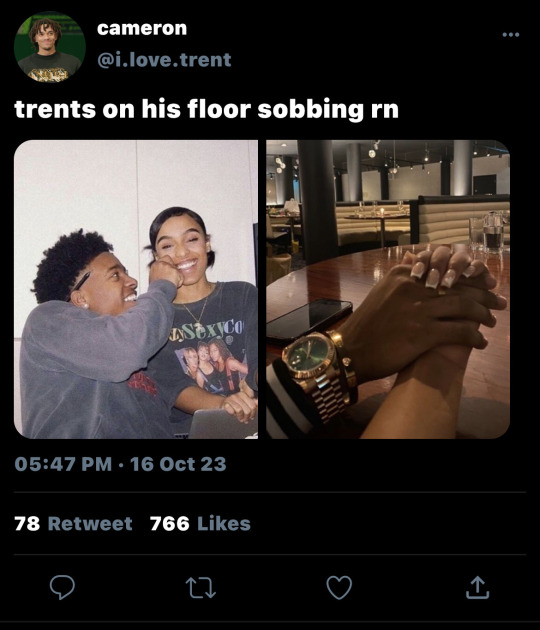Like the tweet with the heart icon
This screenshot has width=540, height=630.
click(x=339, y=587)
